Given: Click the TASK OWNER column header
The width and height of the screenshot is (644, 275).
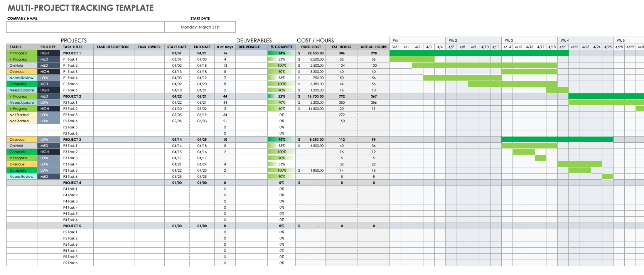Looking at the screenshot, I should point(149,47).
